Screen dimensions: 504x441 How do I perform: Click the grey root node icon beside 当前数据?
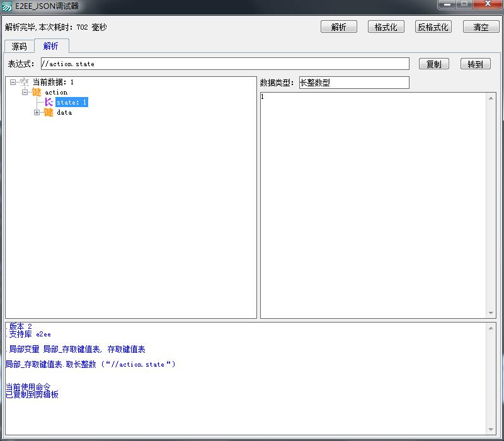[25, 83]
